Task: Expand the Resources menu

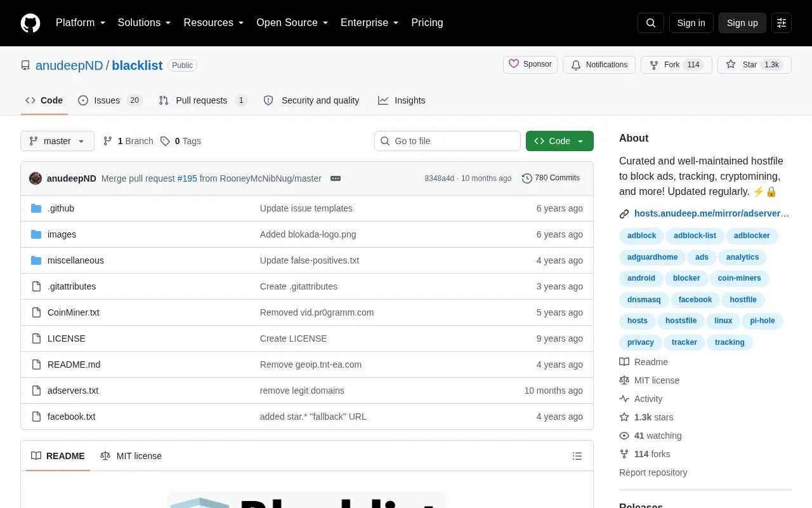Action: click(214, 23)
